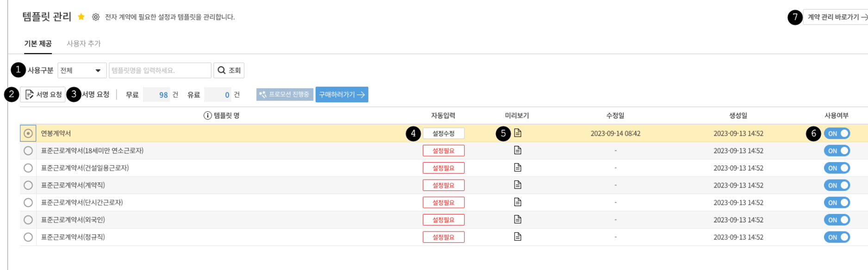This screenshot has height=270, width=868.
Task: Open preview icon for 표준근로계약서(건설일용근로자)
Action: [x=518, y=168]
